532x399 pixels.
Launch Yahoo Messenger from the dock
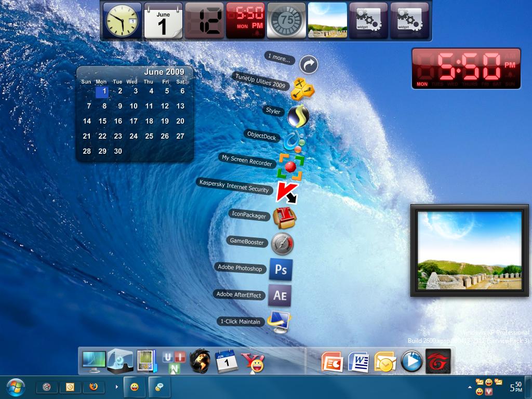click(253, 362)
